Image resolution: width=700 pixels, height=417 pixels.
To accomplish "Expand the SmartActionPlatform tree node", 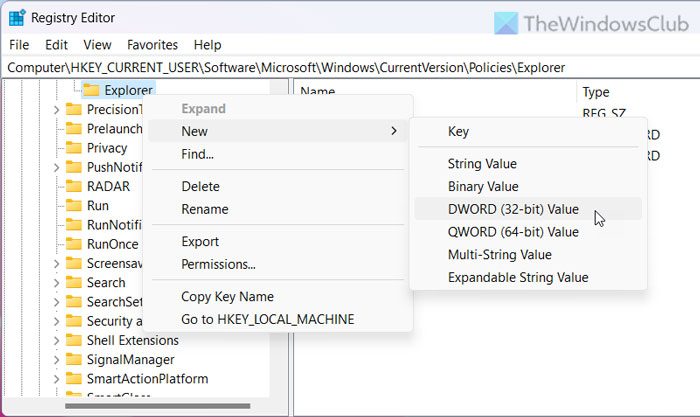I will pos(56,379).
